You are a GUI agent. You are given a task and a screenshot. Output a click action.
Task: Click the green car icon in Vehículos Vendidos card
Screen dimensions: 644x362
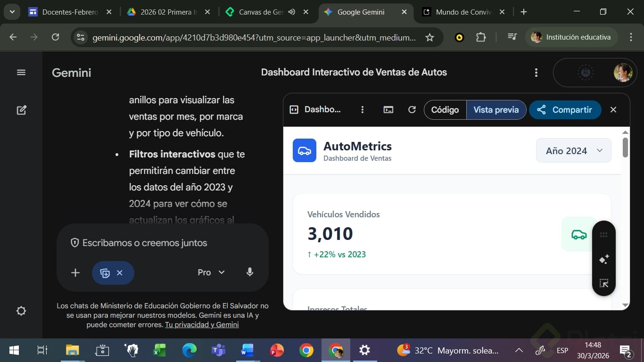pos(579,234)
